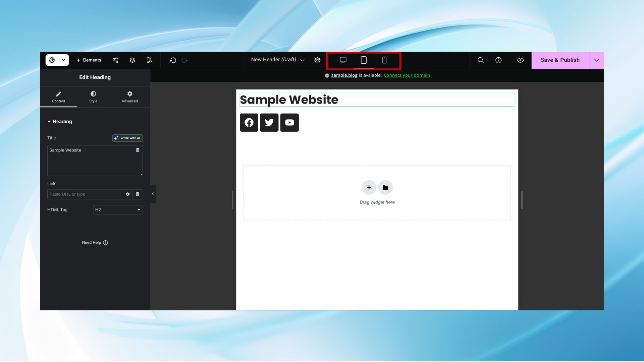Image resolution: width=644 pixels, height=362 pixels.
Task: Switch to the Style tab
Action: [93, 97]
